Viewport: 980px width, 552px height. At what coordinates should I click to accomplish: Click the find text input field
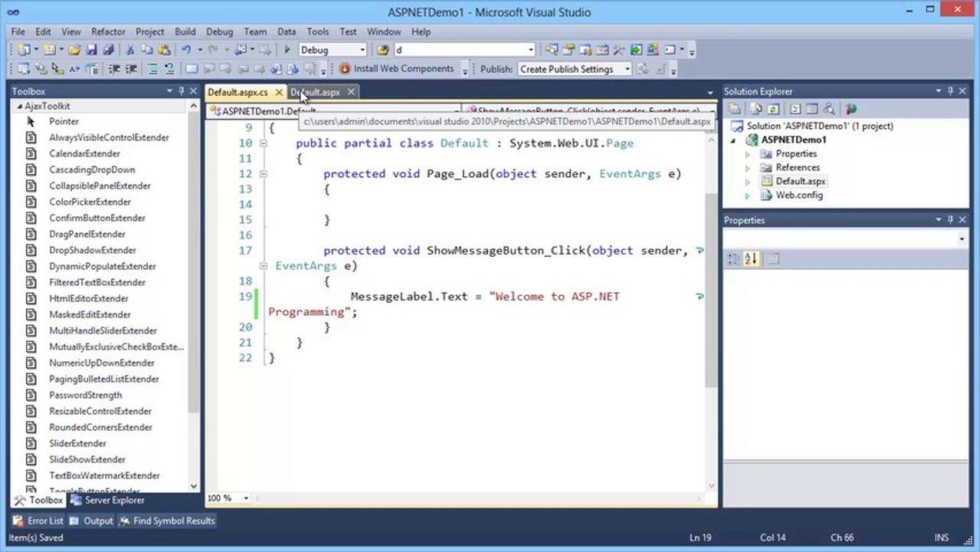[x=460, y=50]
